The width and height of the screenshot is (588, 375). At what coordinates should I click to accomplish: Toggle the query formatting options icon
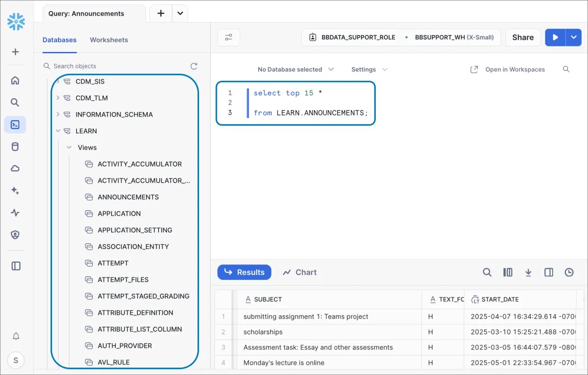(228, 37)
